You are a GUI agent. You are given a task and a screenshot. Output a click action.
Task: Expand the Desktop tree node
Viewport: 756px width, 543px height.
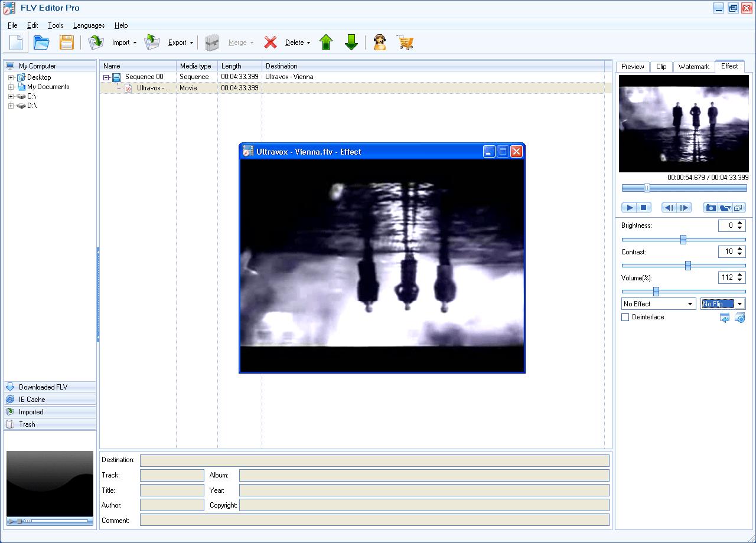11,77
